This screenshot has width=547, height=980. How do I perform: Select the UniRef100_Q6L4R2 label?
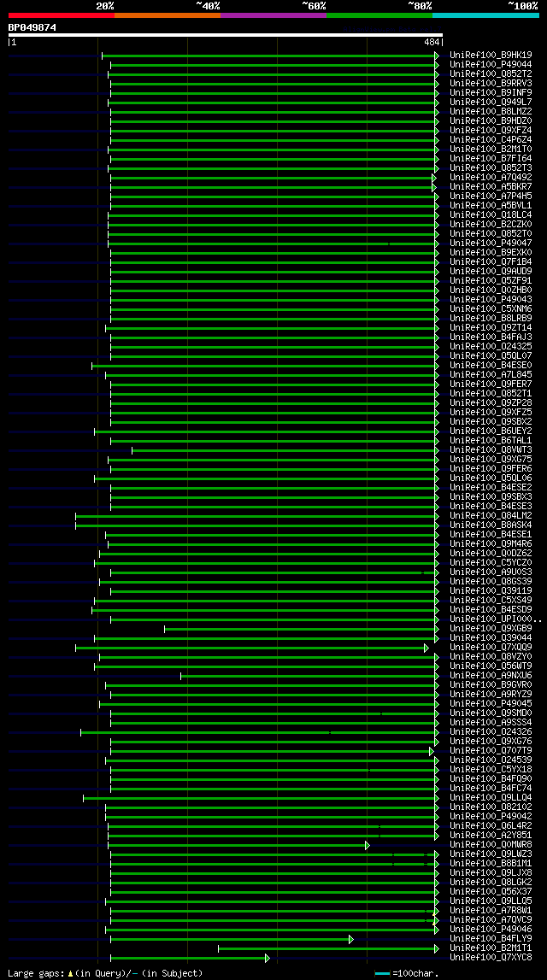(x=491, y=826)
